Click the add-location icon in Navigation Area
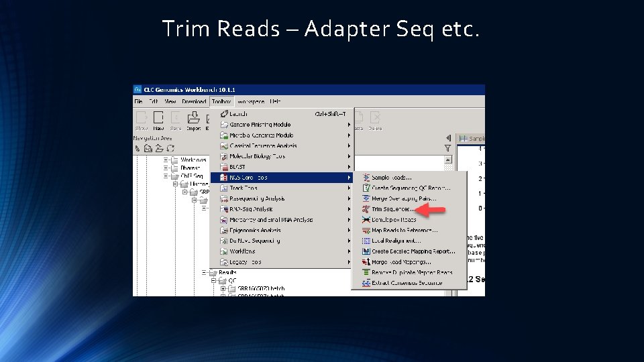This screenshot has height=362, width=644. click(148, 148)
